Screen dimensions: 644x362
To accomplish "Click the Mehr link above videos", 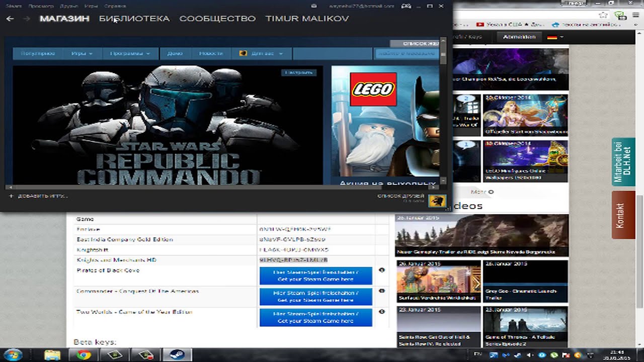I will coord(481,192).
